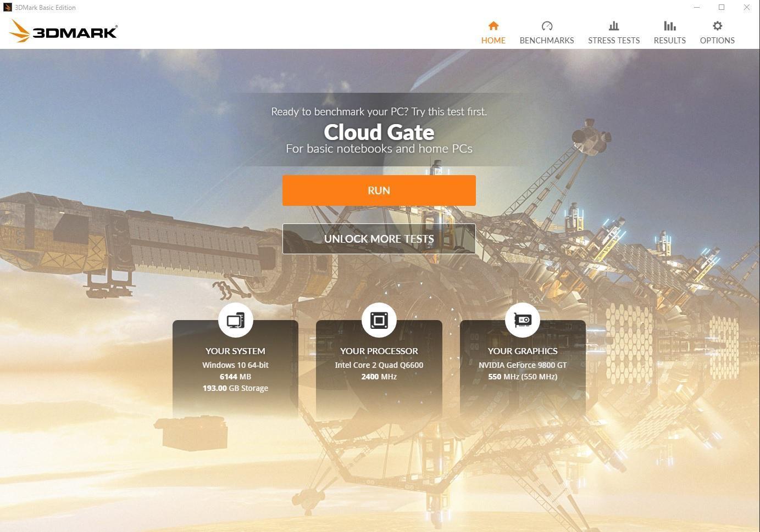Click the Unlock More Tests button

click(379, 239)
